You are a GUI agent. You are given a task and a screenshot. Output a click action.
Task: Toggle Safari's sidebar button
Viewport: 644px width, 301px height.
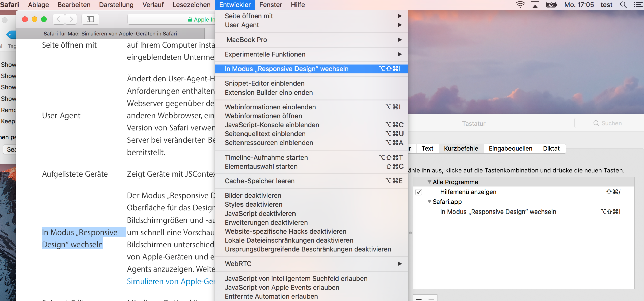90,19
